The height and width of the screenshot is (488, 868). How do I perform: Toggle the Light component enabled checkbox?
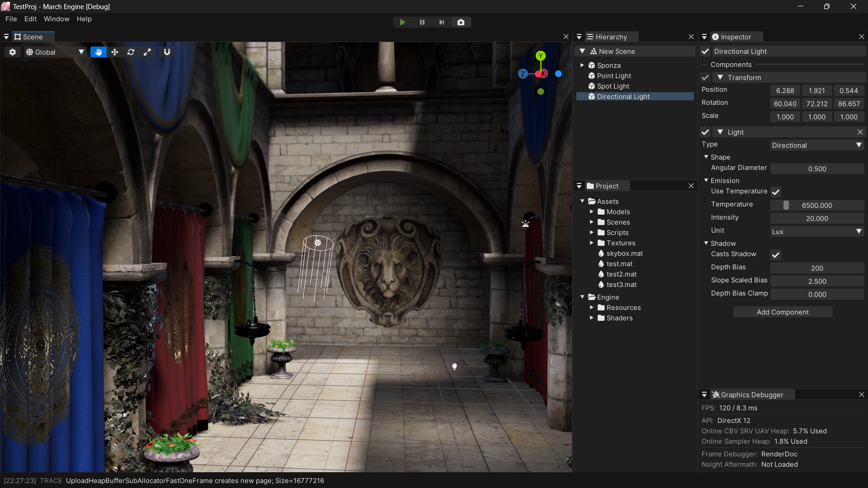(705, 132)
